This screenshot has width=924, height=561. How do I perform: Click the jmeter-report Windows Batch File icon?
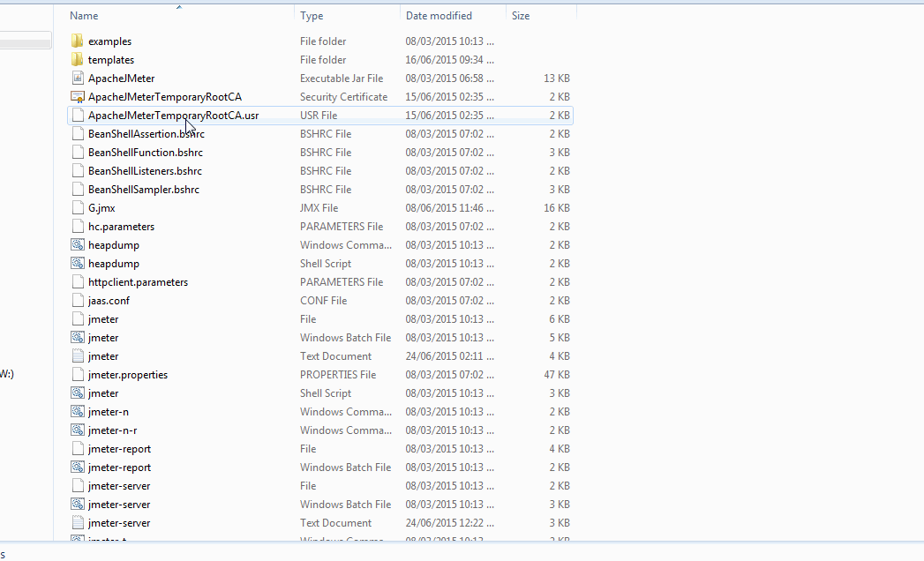coord(77,467)
